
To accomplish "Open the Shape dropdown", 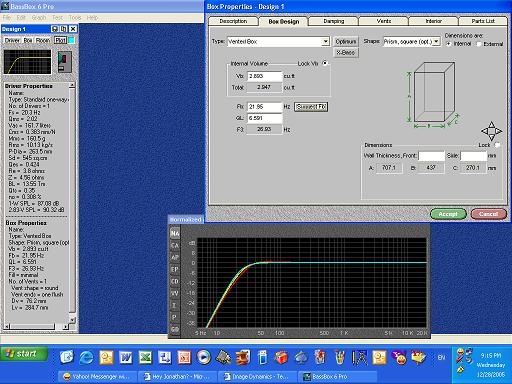I will point(437,42).
